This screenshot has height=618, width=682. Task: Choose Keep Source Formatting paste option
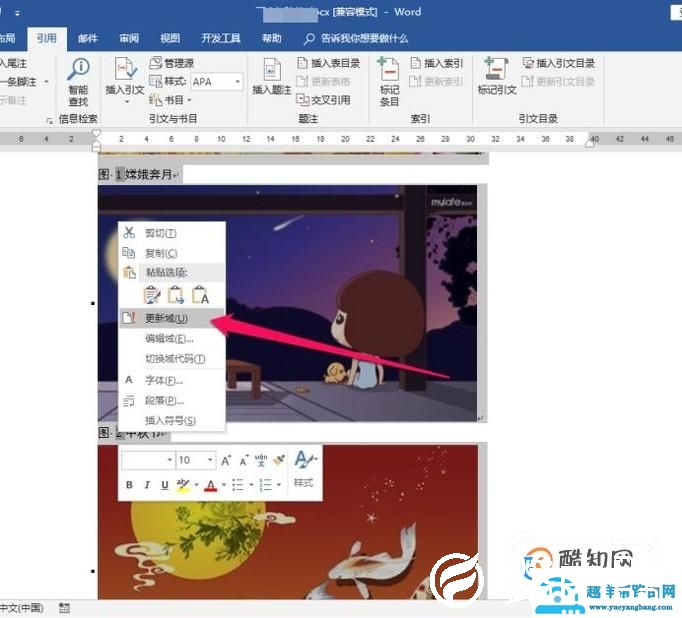click(x=152, y=294)
